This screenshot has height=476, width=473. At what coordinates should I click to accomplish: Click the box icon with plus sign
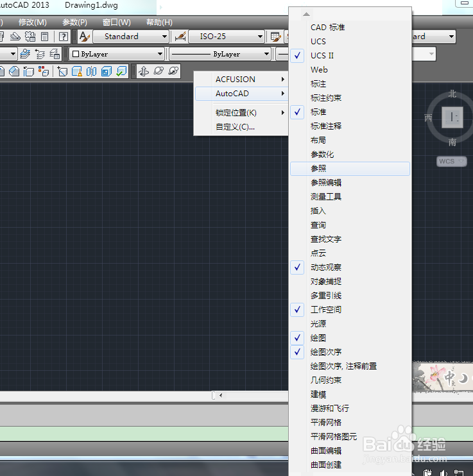click(x=62, y=71)
